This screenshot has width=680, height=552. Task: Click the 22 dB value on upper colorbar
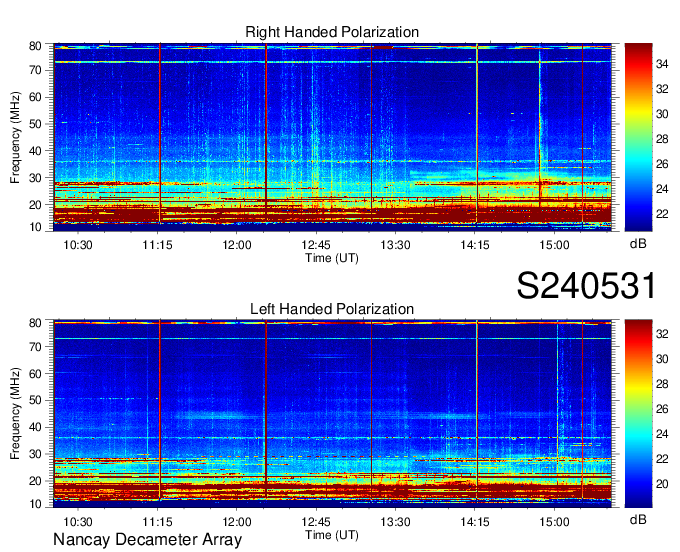(662, 214)
